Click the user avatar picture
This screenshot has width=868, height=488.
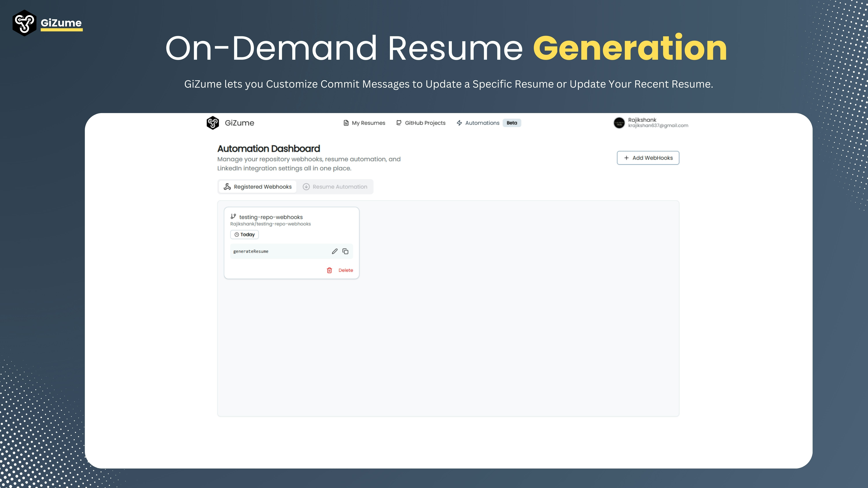pyautogui.click(x=619, y=123)
